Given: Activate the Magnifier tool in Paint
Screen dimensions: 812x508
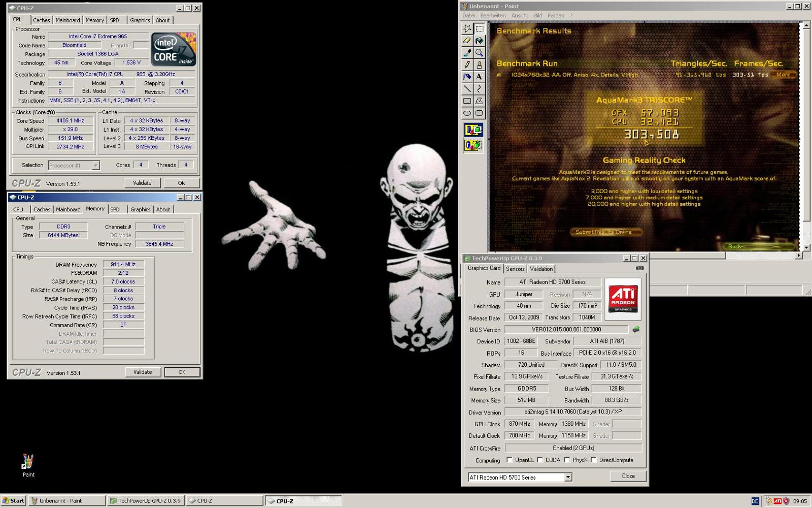Looking at the screenshot, I should coord(479,53).
